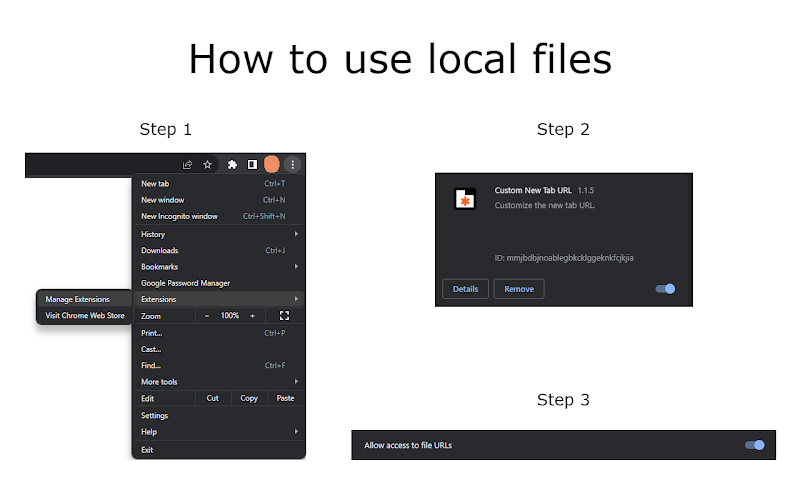Viewport: 800px width, 500px height.
Task: Choose Visit Chrome Web Store
Action: (84, 316)
